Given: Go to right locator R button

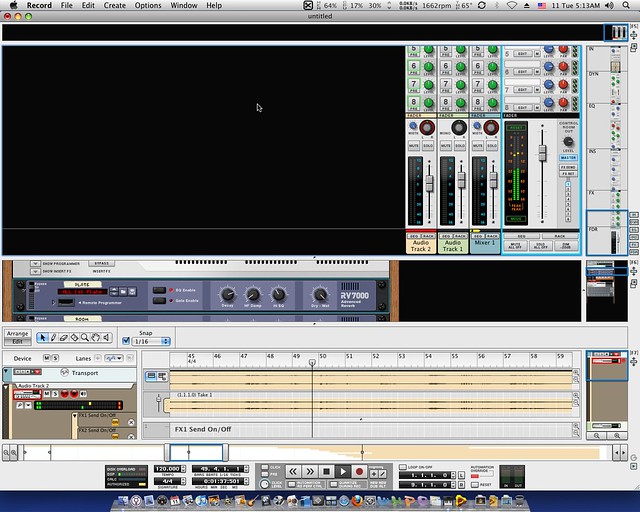Looking at the screenshot, I should pyautogui.click(x=461, y=485).
